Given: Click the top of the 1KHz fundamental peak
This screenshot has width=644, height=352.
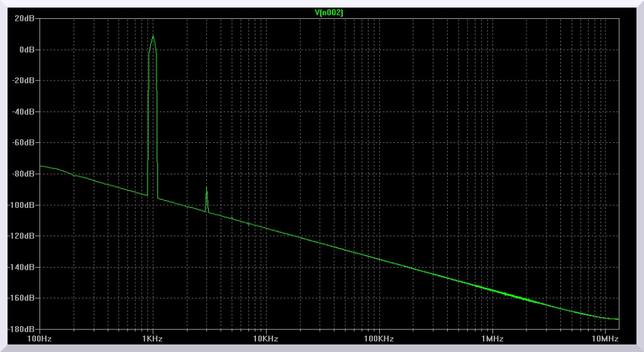Looking at the screenshot, I should click(153, 36).
